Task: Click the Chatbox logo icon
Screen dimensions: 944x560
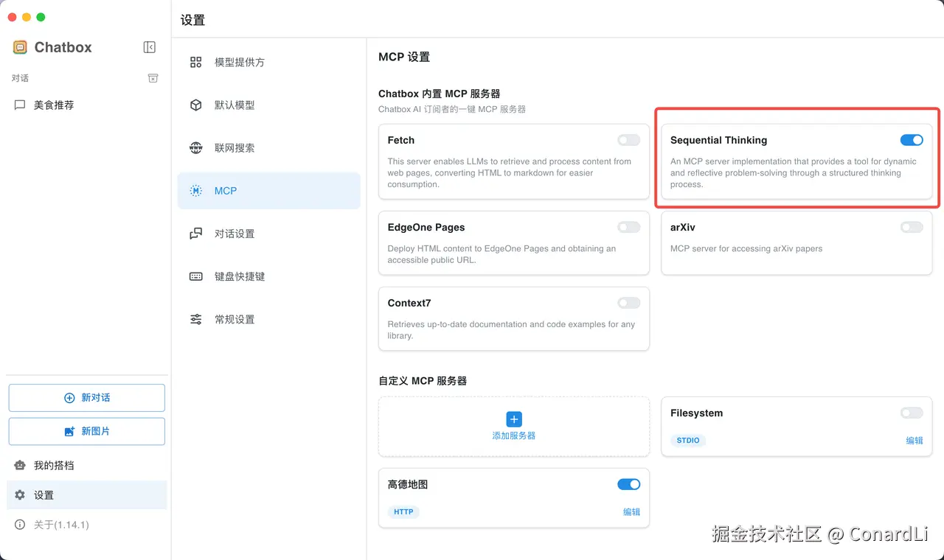Action: coord(20,47)
